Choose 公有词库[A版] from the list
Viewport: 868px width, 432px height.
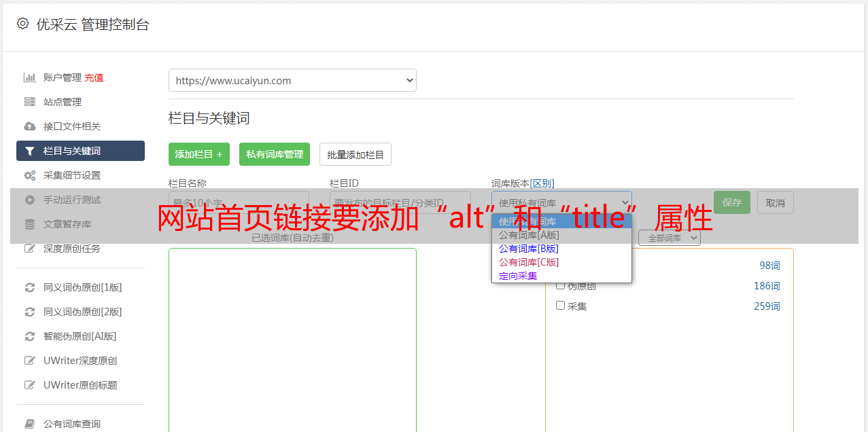(x=561, y=235)
